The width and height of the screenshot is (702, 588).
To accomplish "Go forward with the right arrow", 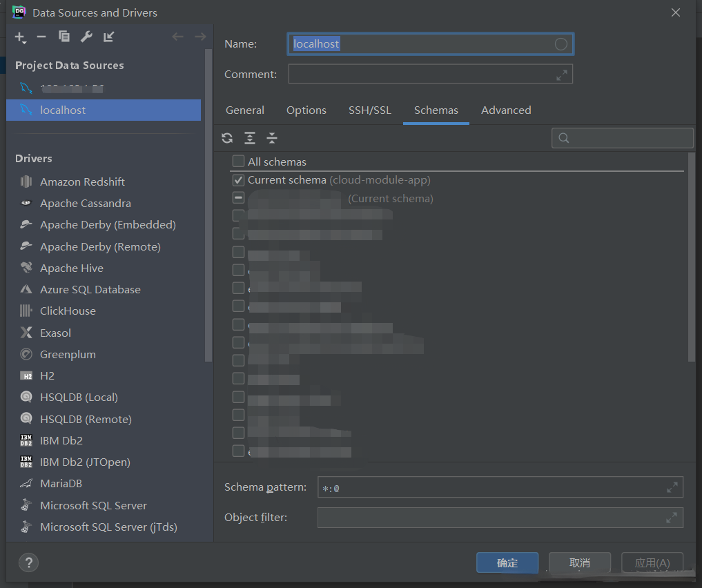I will tap(200, 37).
